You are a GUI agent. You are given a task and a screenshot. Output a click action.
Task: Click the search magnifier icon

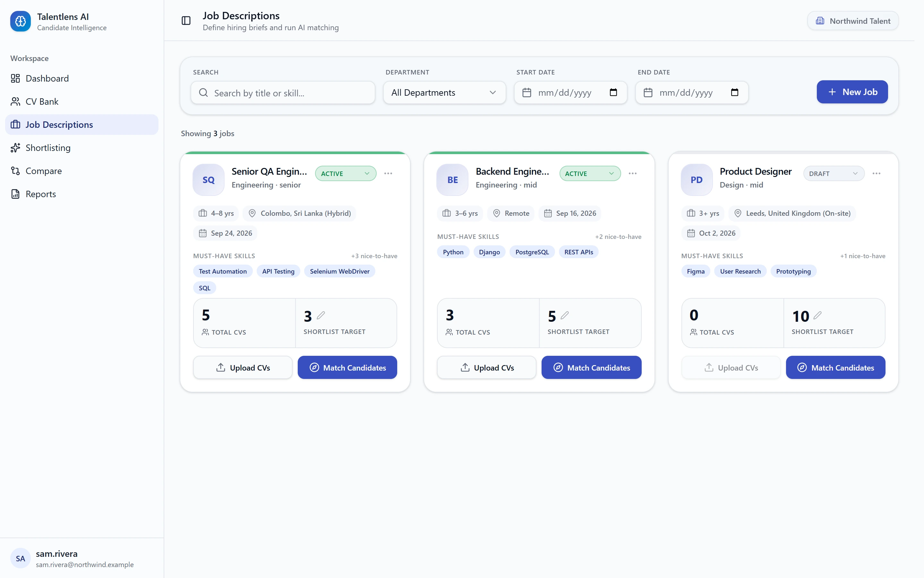pos(203,93)
